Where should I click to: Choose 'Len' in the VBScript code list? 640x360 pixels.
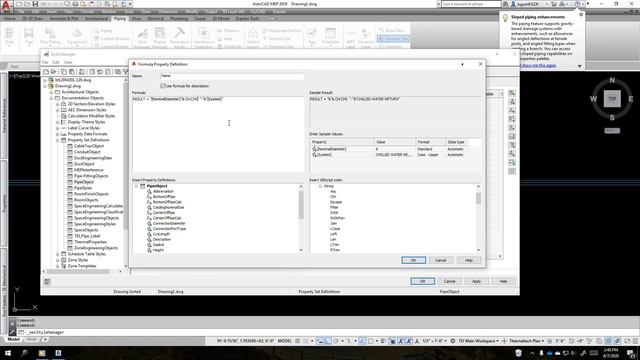pos(333,239)
